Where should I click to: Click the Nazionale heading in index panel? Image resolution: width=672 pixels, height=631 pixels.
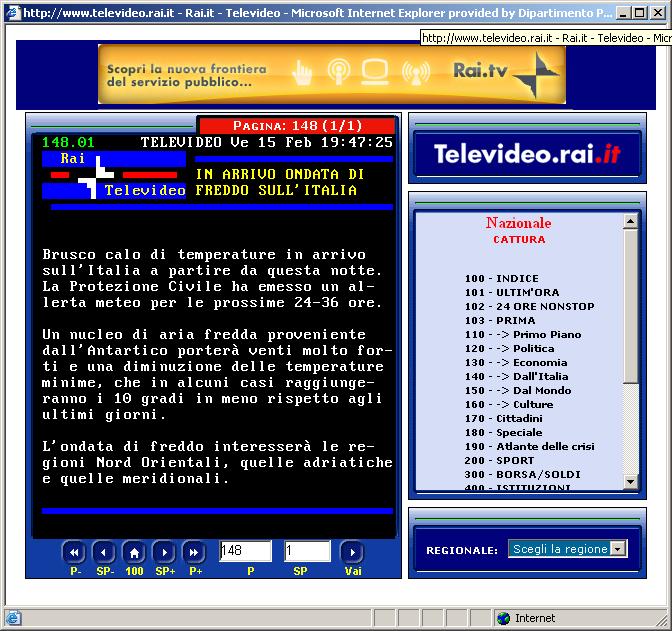pyautogui.click(x=519, y=223)
